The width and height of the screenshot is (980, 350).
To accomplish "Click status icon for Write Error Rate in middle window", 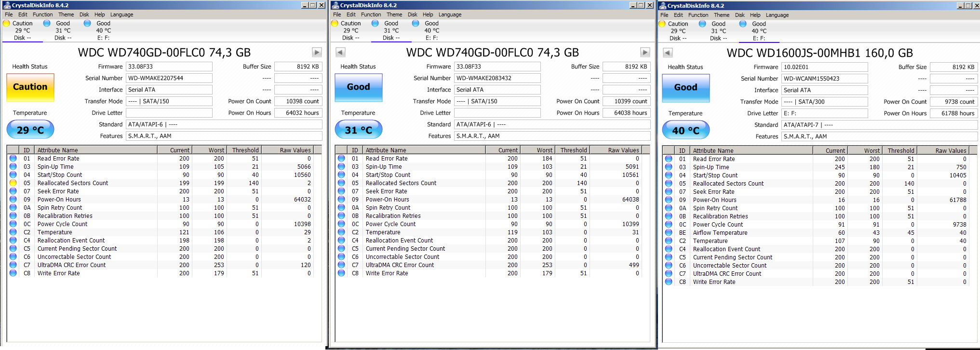I will pyautogui.click(x=341, y=273).
